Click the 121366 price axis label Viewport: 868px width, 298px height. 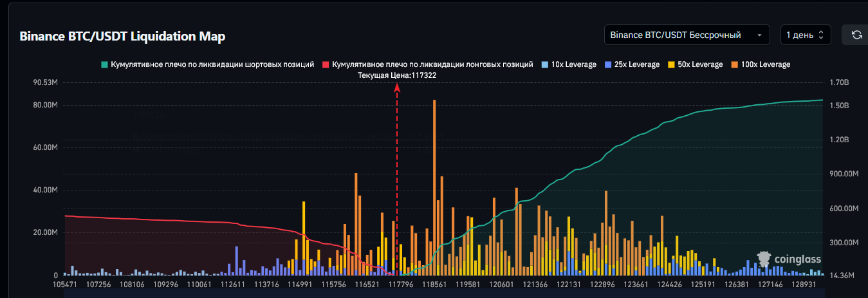[x=535, y=284]
